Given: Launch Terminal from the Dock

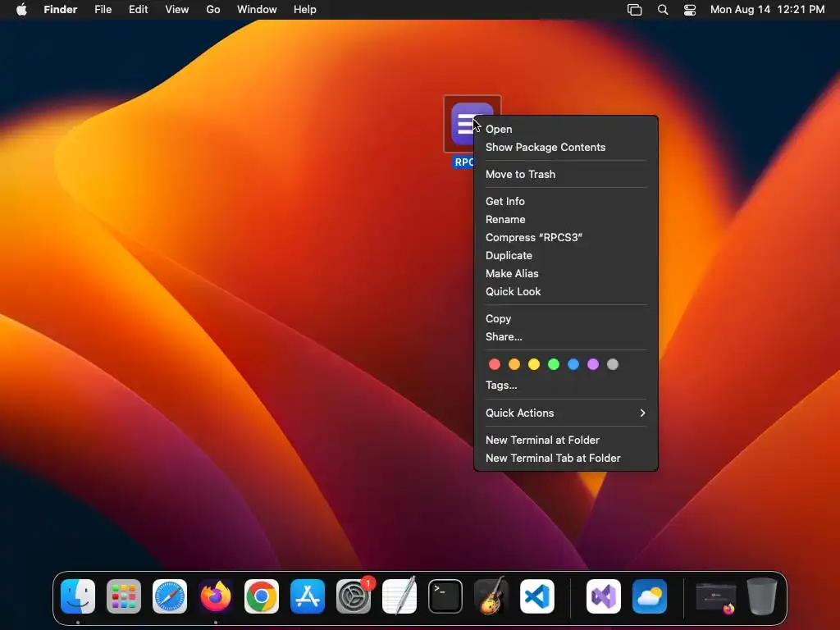Looking at the screenshot, I should tap(445, 596).
